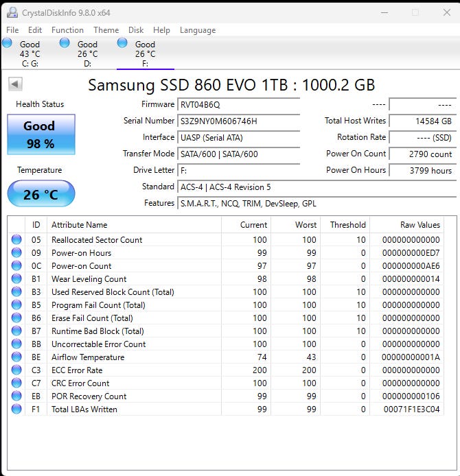Open the Language menu

pyautogui.click(x=198, y=30)
